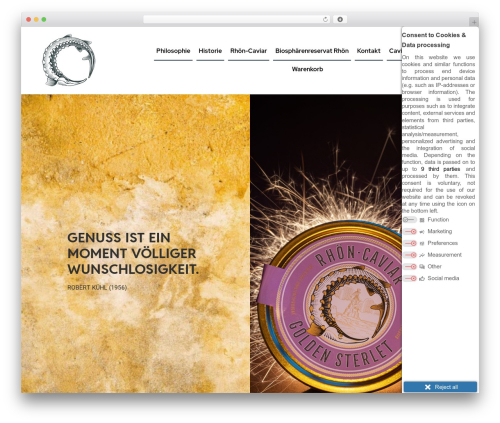Open Biosphärenreservat Rhön page
Image resolution: width=500 pixels, height=423 pixels.
pos(312,51)
